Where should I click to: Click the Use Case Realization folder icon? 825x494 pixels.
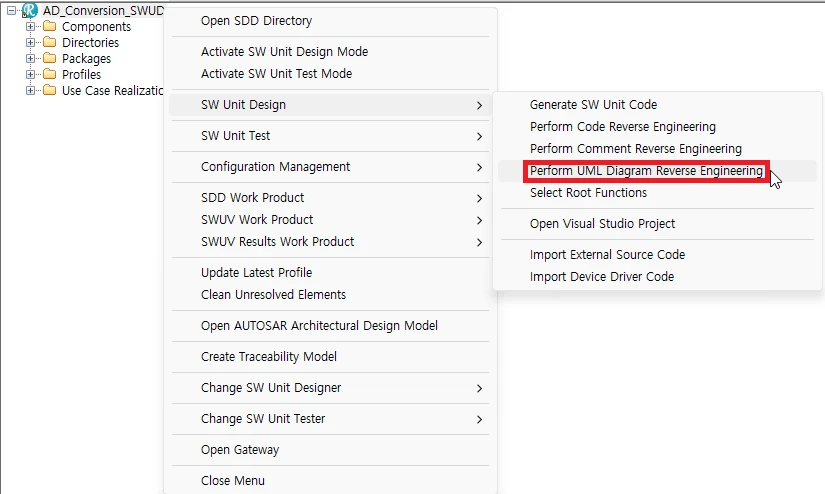[49, 91]
